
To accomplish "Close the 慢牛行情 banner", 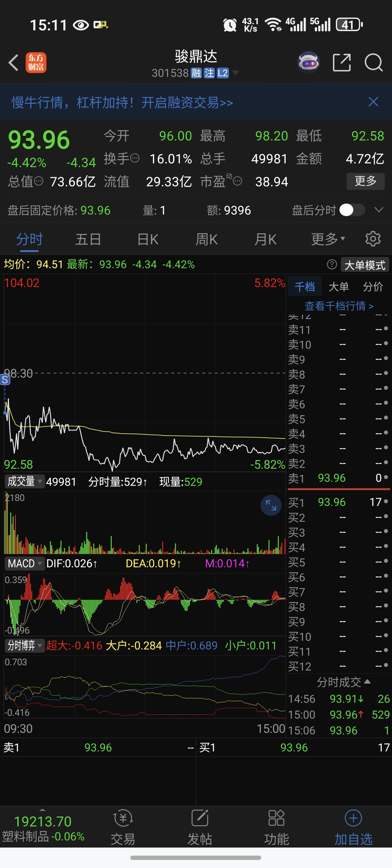I will coord(373,102).
